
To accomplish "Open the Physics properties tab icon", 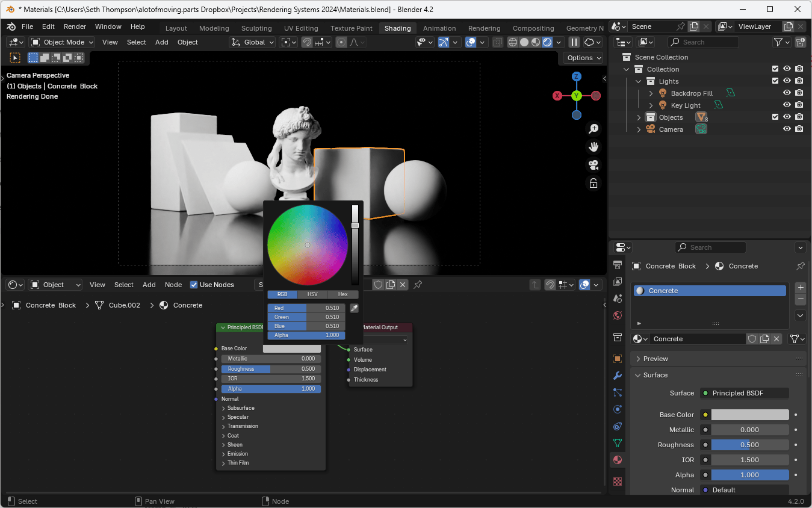I will click(617, 409).
